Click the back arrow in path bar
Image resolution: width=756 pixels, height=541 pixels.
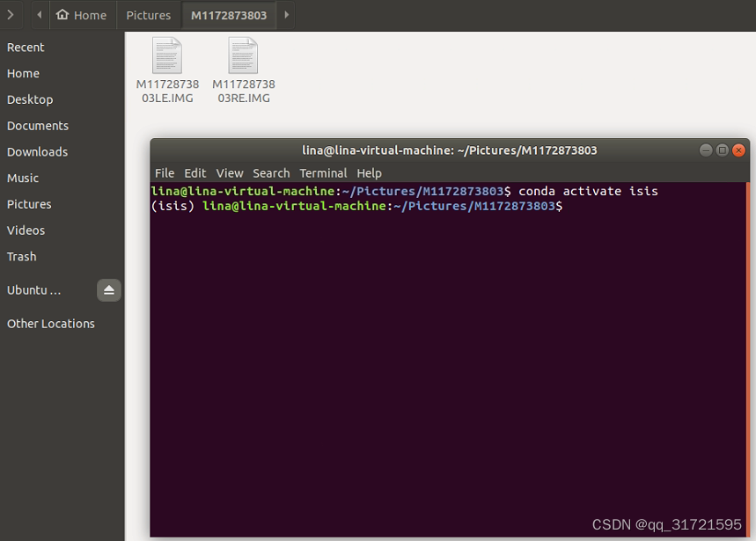[x=40, y=15]
